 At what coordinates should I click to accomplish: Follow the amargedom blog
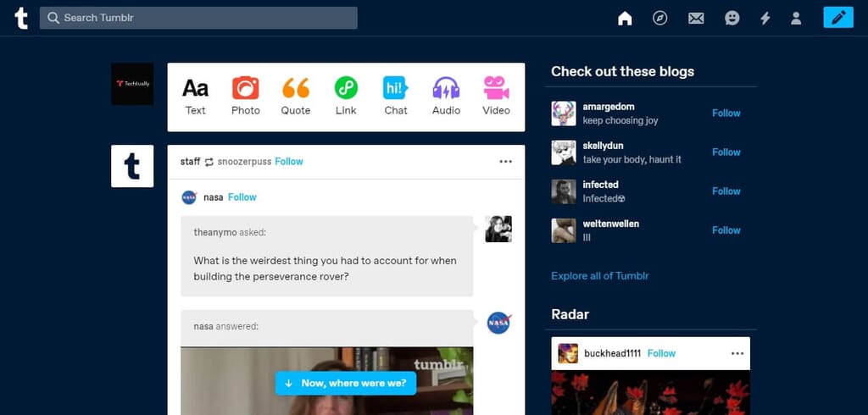click(726, 113)
